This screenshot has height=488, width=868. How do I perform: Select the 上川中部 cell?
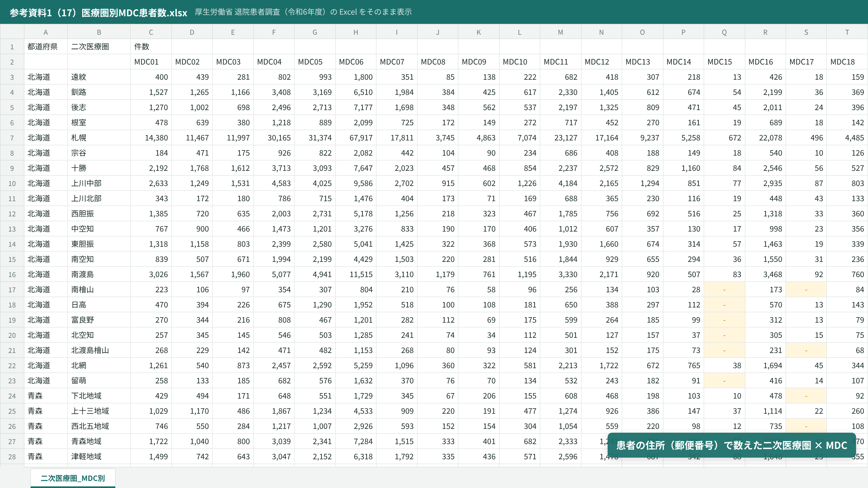[99, 183]
